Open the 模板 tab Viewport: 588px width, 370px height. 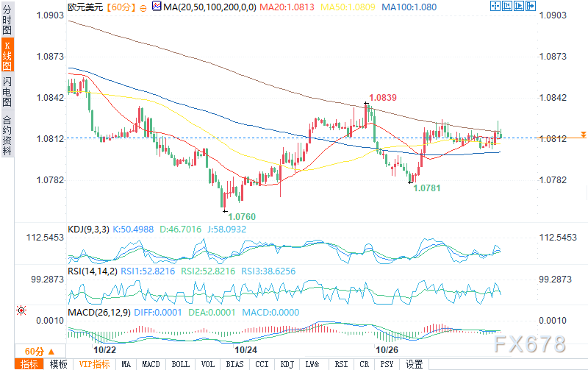pos(59,364)
